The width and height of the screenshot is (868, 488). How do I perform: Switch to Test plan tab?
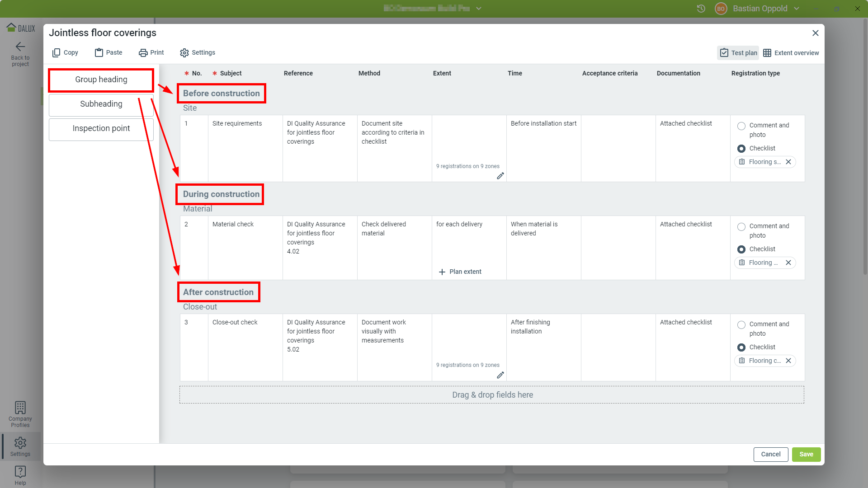(738, 53)
